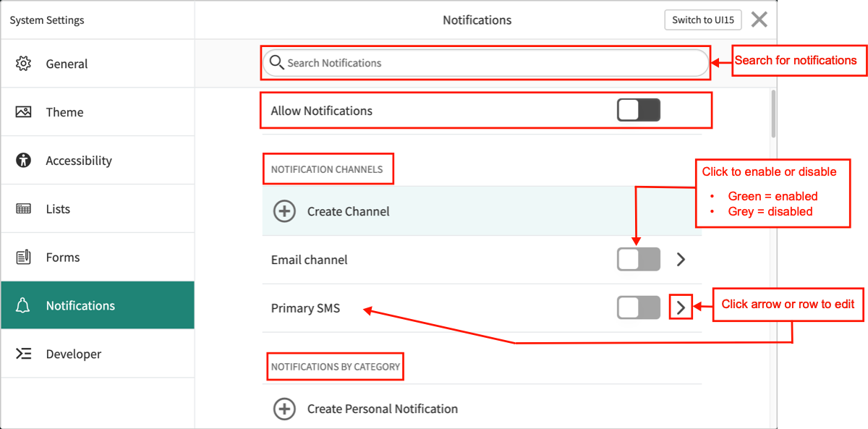Click the magnifier icon in search box
This screenshot has height=429, width=868.
(x=276, y=62)
